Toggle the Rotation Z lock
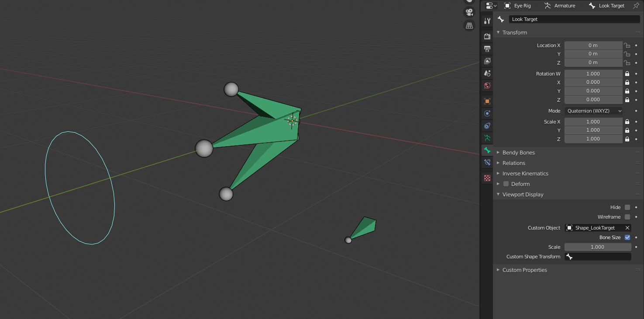Screen dimensions: 644x319 pos(627,99)
